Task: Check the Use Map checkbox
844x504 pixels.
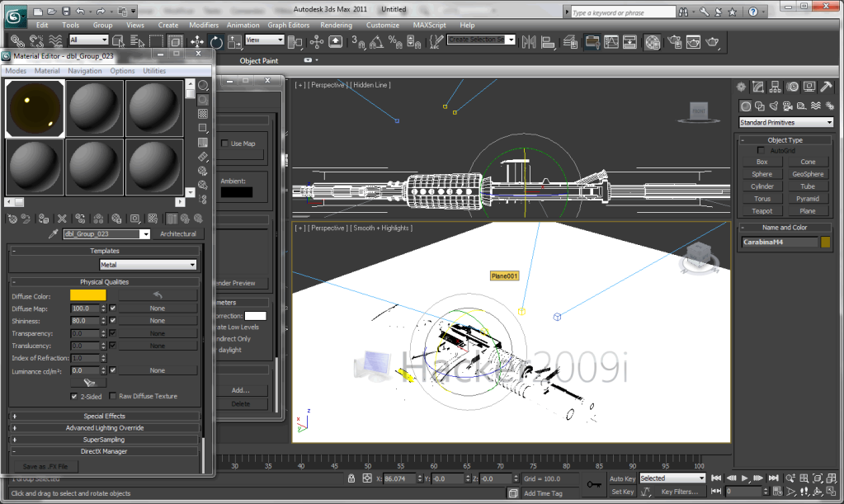Action: coord(225,144)
